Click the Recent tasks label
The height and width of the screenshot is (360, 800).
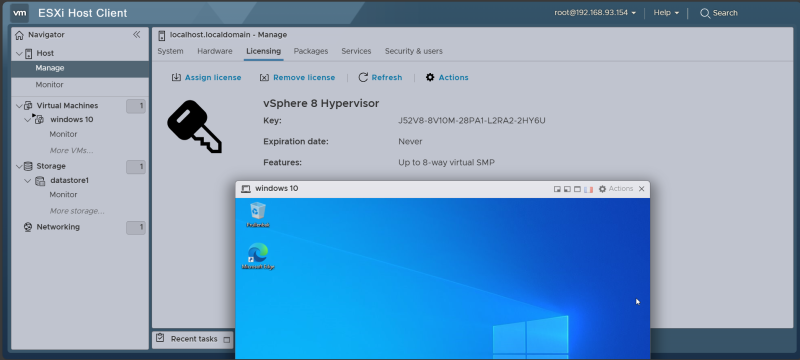(x=194, y=339)
